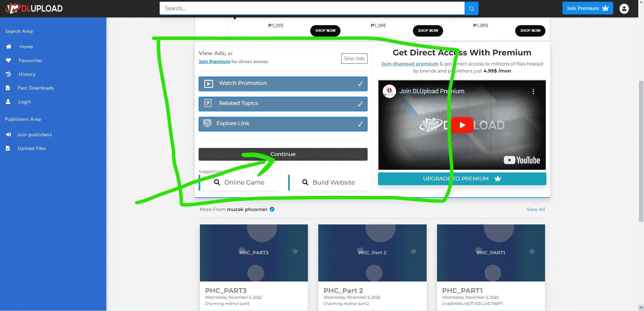Click the magnifier icon beside Build Website
The image size is (644, 311).
[305, 182]
